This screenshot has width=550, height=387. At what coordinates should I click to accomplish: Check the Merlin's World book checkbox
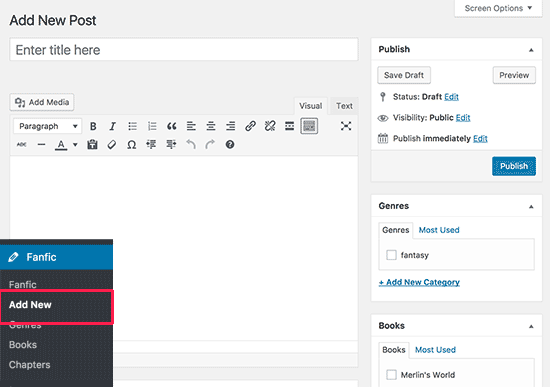pos(391,374)
